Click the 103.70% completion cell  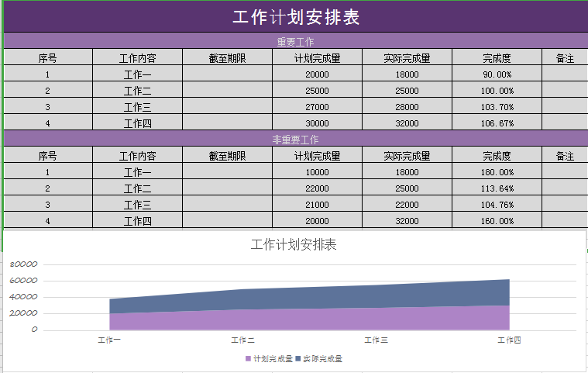[497, 107]
